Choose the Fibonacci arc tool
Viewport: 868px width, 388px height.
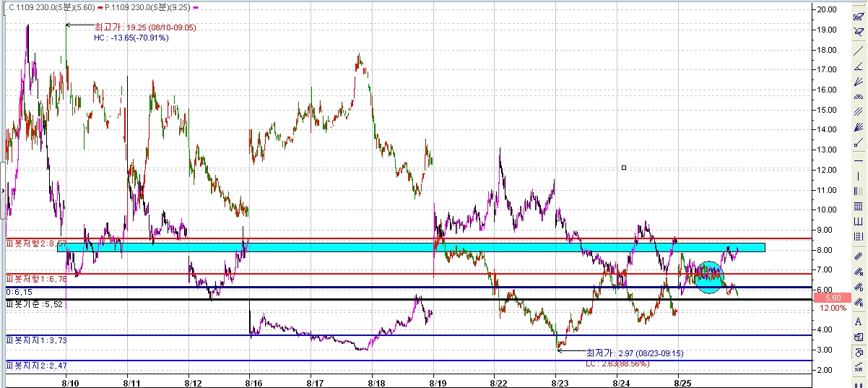coord(859,97)
